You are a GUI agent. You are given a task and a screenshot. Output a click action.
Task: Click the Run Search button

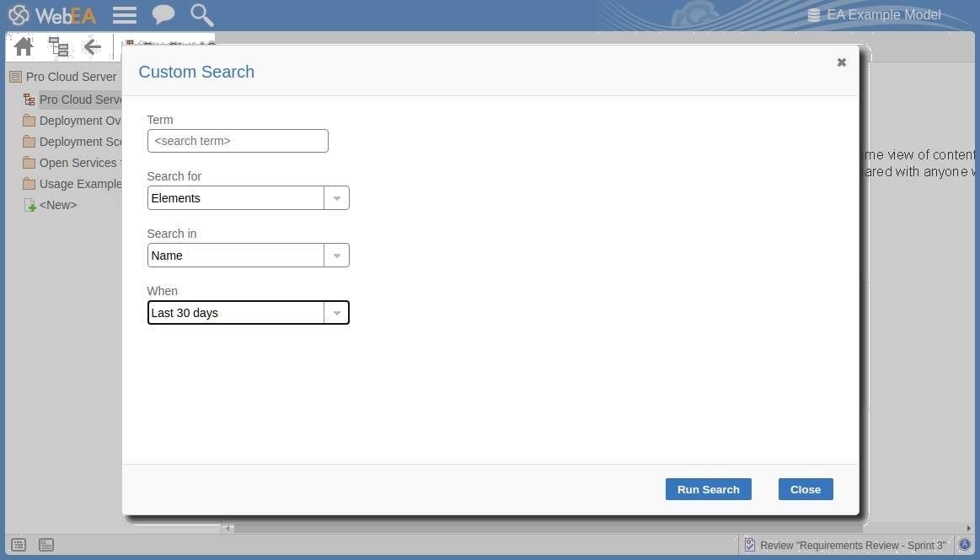[x=708, y=489]
